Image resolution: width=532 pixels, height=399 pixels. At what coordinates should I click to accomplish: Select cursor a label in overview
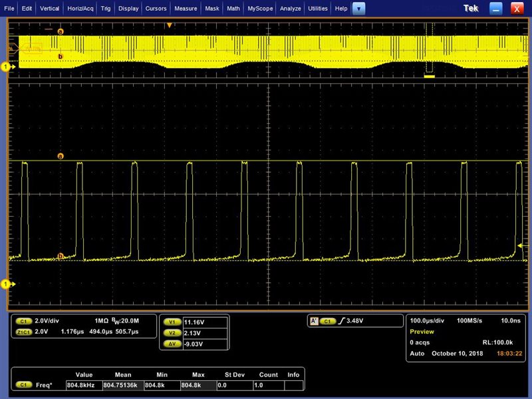point(61,31)
